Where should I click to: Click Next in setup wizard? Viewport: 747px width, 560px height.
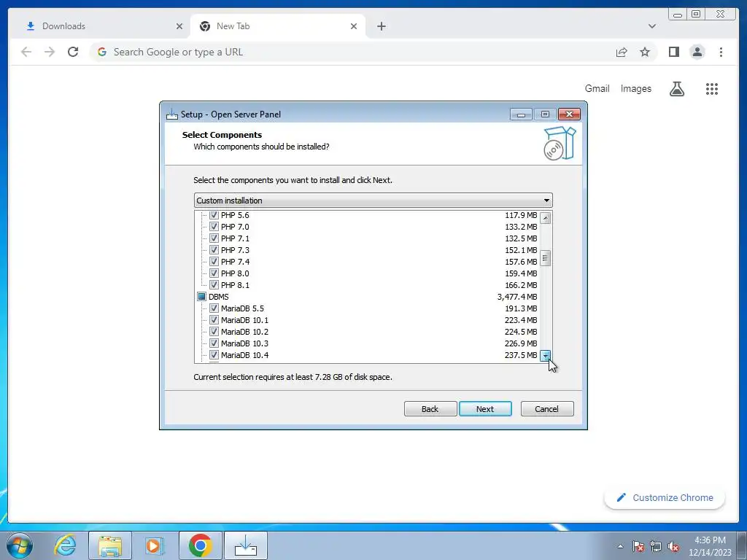click(485, 408)
